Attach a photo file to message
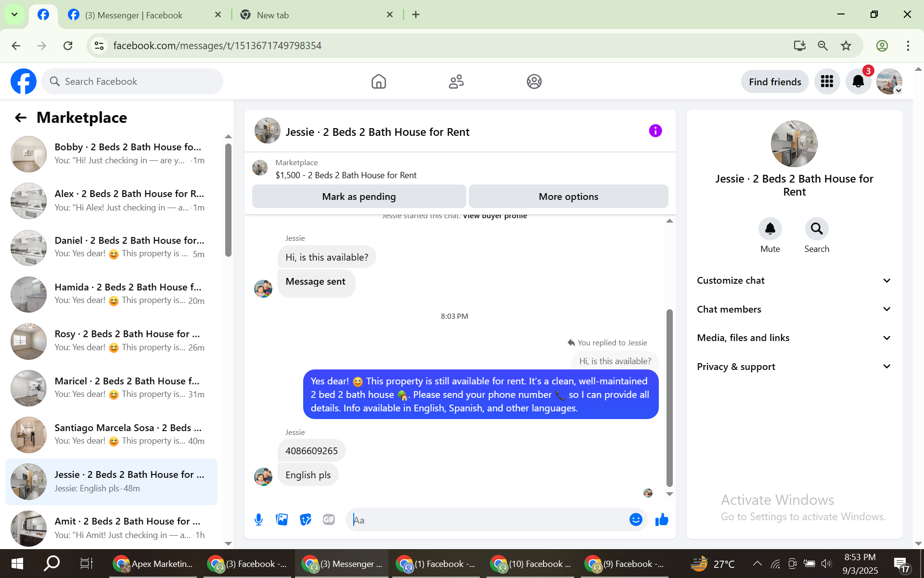 282,520
